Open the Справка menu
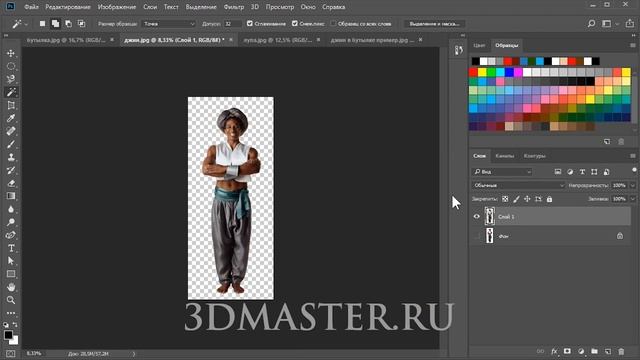 point(333,7)
